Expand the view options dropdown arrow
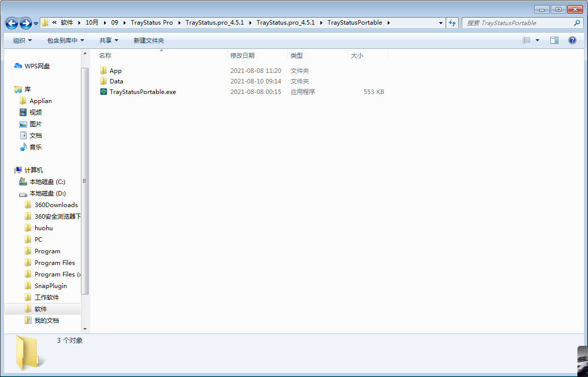588x377 pixels. click(x=537, y=40)
